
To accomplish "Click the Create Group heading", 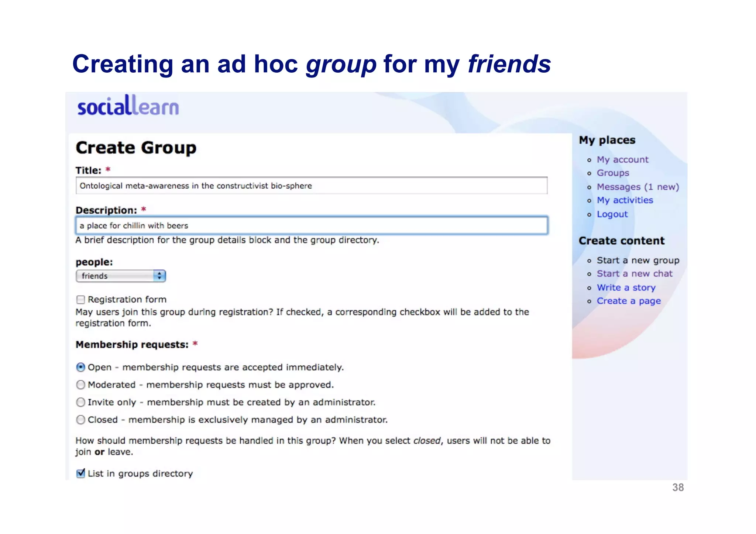I will 136,148.
